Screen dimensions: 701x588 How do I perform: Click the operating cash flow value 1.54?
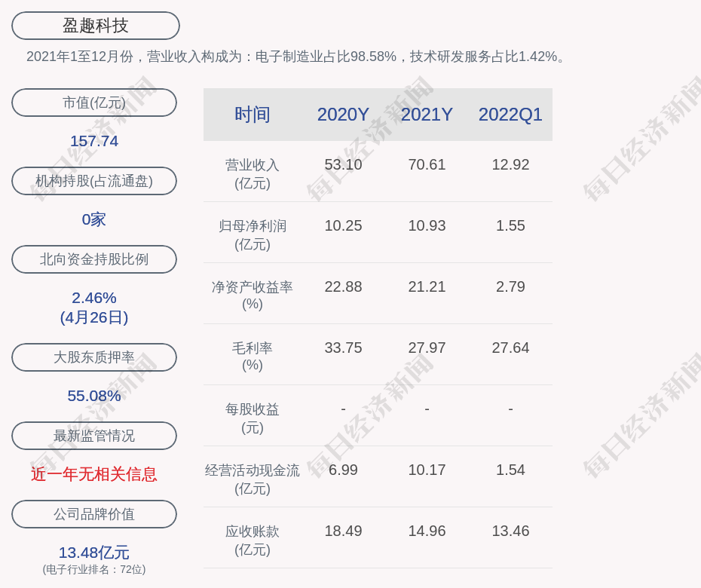[510, 470]
